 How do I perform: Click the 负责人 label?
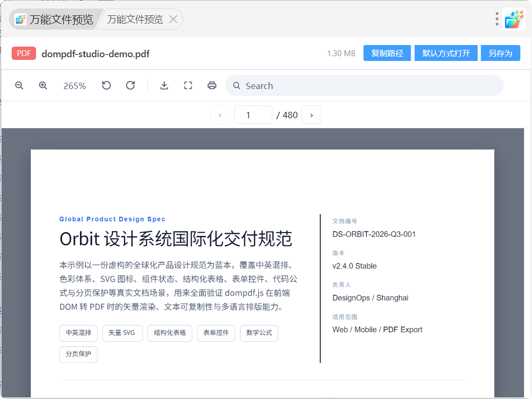(342, 285)
